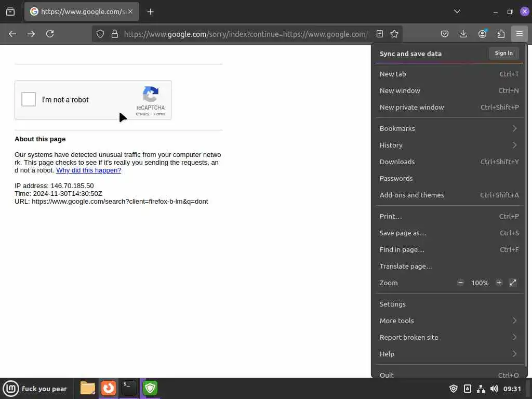The width and height of the screenshot is (532, 399).
Task: Open the file manager folder in taskbar
Action: coord(87,388)
